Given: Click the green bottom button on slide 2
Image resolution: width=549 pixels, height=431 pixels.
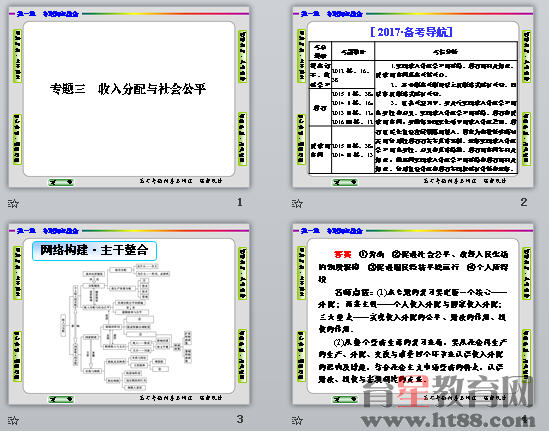Looking at the screenshot, I should tap(345, 182).
